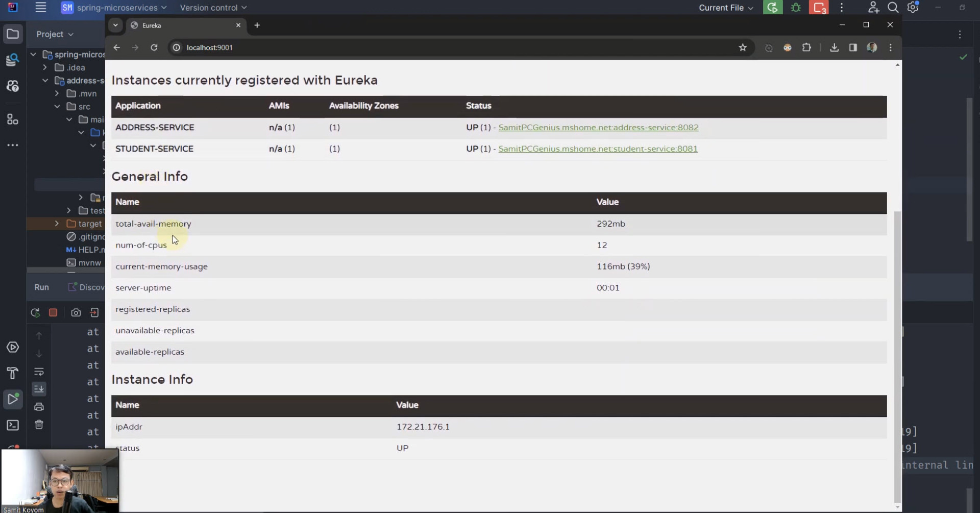980x513 pixels.
Task: Open the Run tool window icon
Action: (13, 399)
